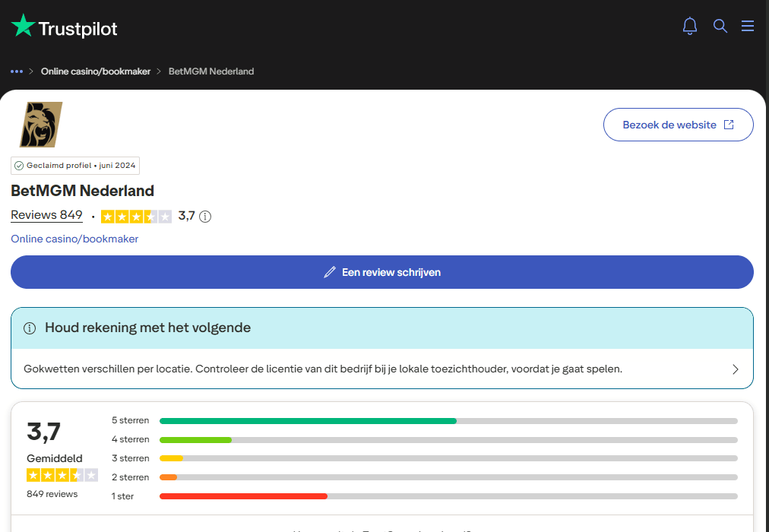Click the 5 sterren label
Viewport: 769px width, 532px height.
click(131, 421)
